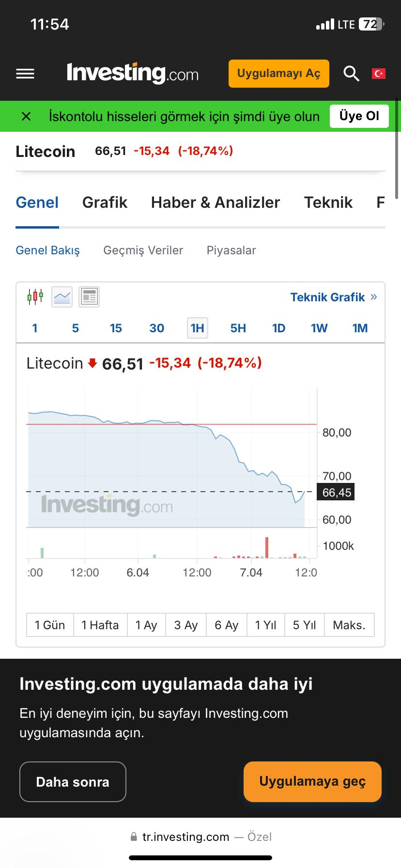Select the 1W chart interval

[319, 328]
